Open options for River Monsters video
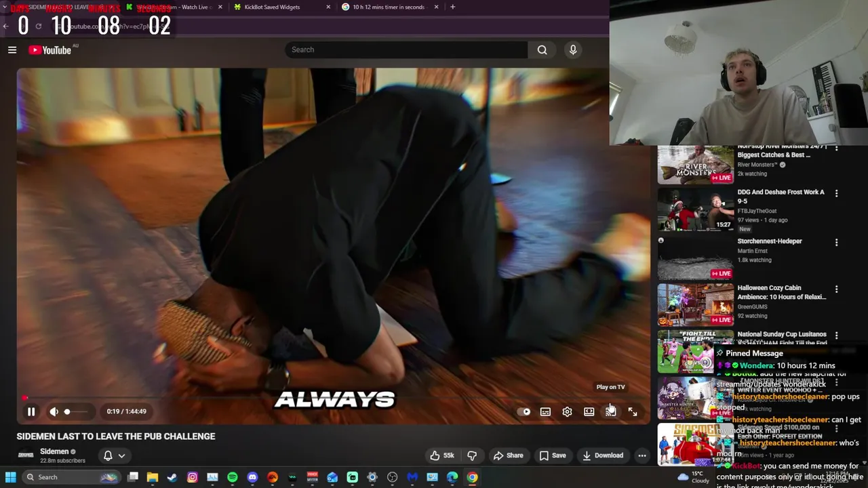868x488 pixels. pyautogui.click(x=836, y=148)
